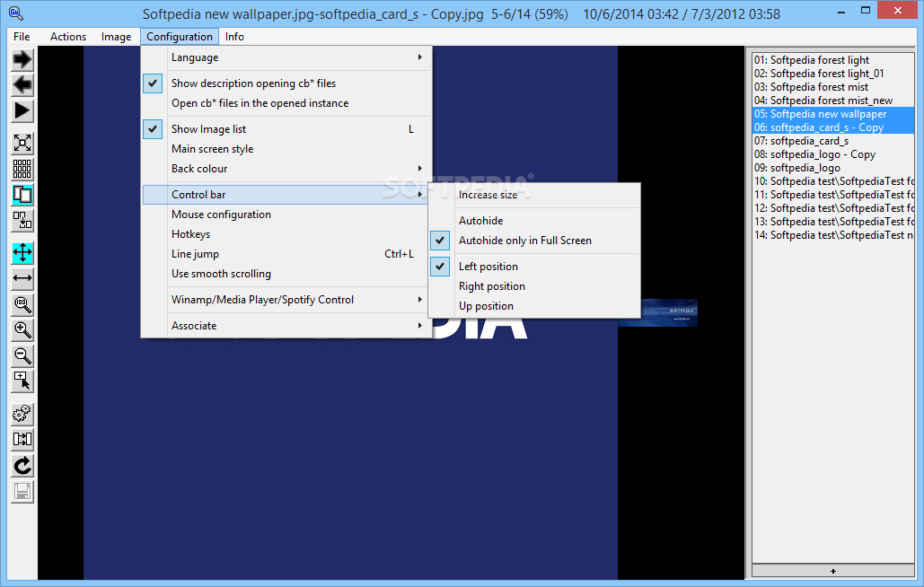Click the application icon in title bar

click(16, 13)
